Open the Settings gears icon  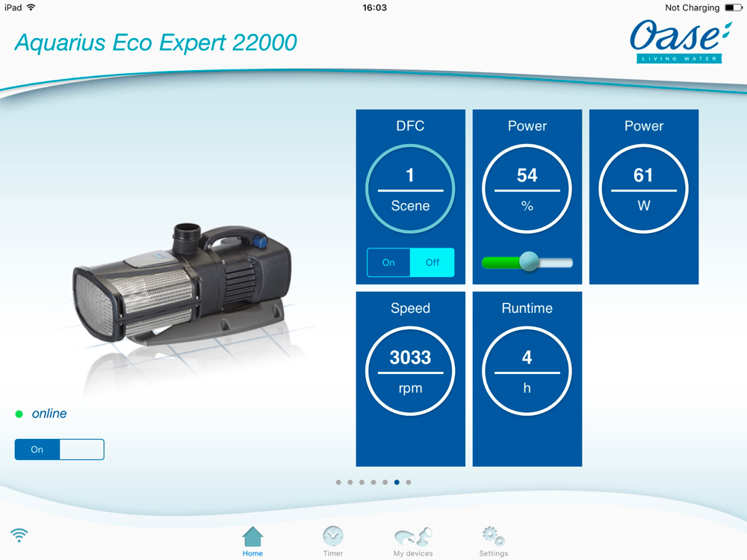pos(493,536)
